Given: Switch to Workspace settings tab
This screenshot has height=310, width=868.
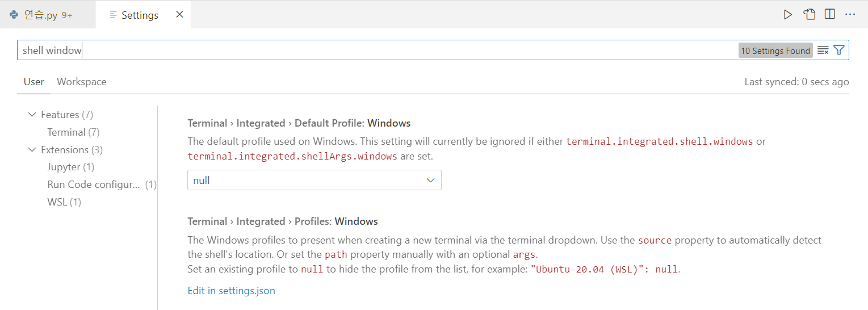Looking at the screenshot, I should (81, 82).
